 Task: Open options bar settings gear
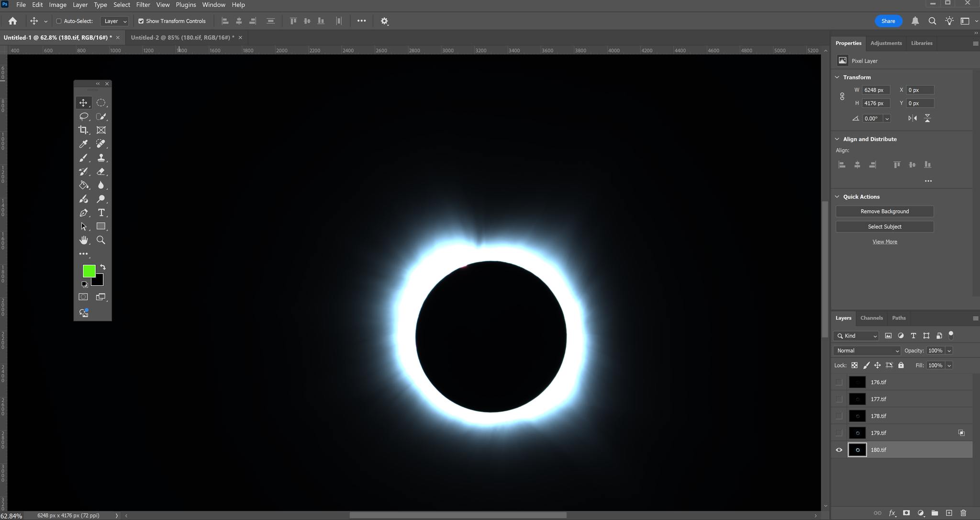[x=384, y=21]
